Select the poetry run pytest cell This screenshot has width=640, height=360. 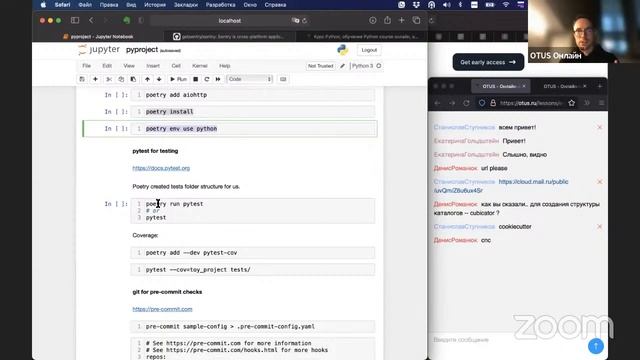pos(253,211)
